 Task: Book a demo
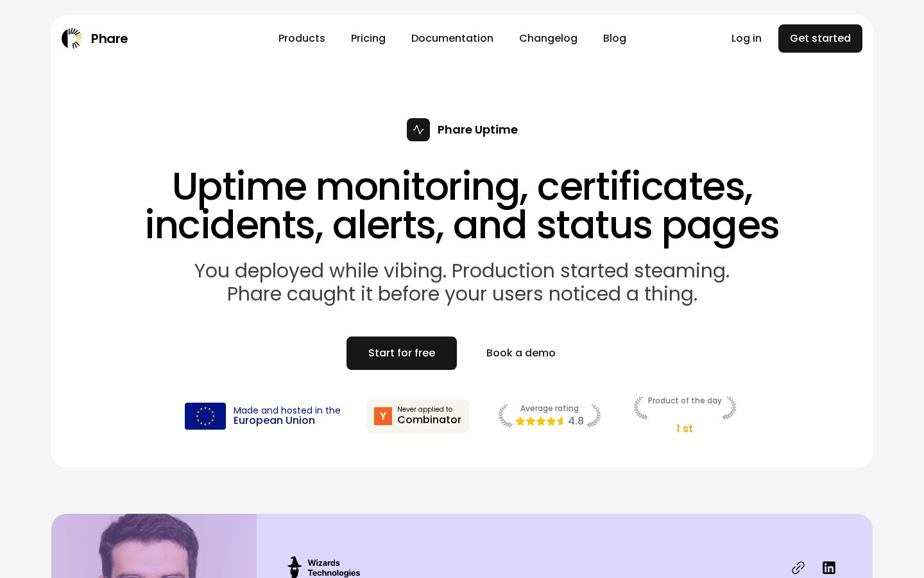[x=521, y=353]
